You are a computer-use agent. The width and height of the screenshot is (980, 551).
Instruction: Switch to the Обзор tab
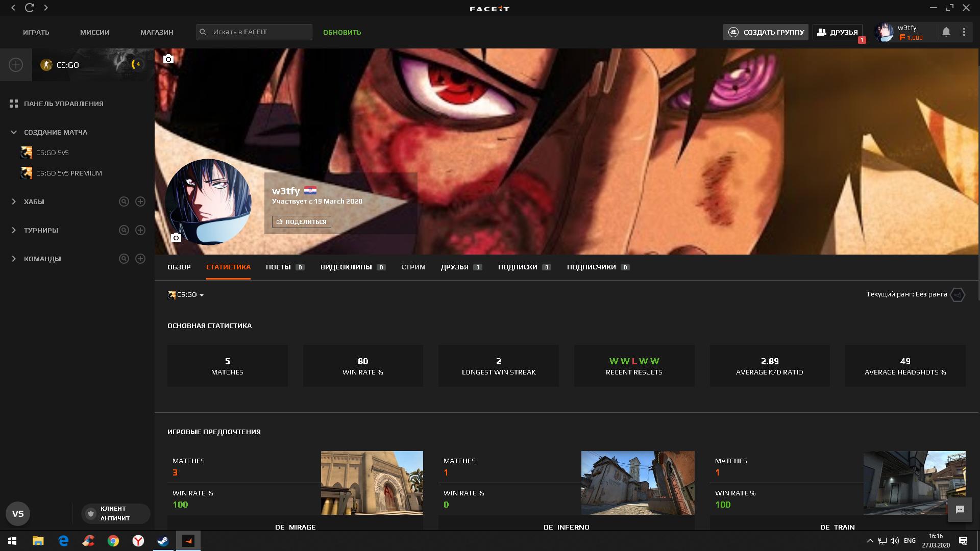pyautogui.click(x=179, y=267)
